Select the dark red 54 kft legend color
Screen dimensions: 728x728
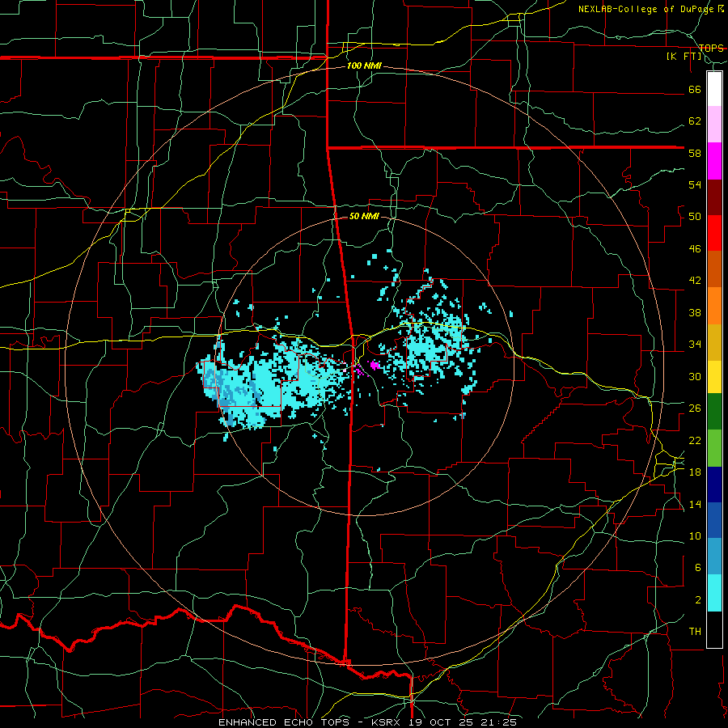pos(714,197)
